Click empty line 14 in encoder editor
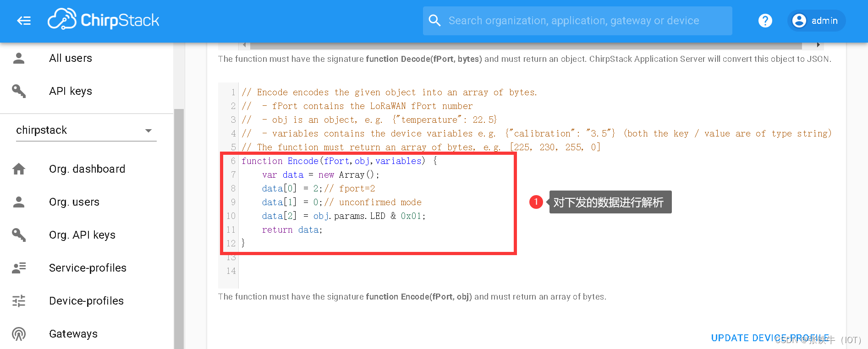 [x=532, y=271]
